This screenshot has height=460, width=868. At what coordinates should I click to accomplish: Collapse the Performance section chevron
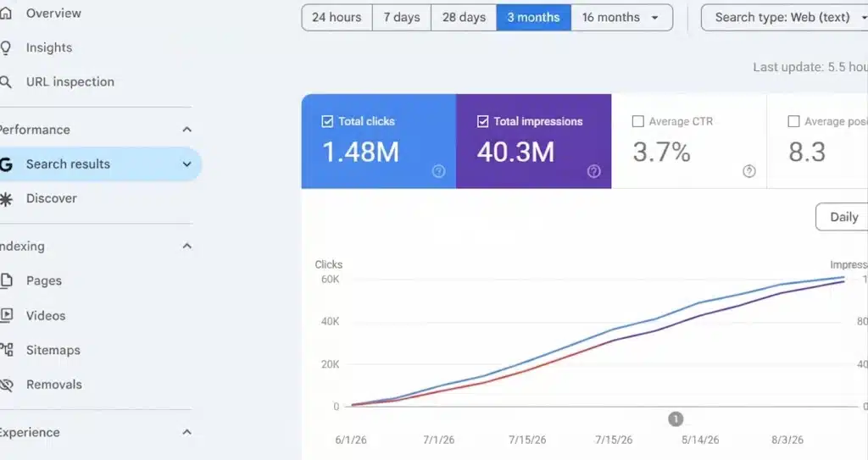click(187, 130)
